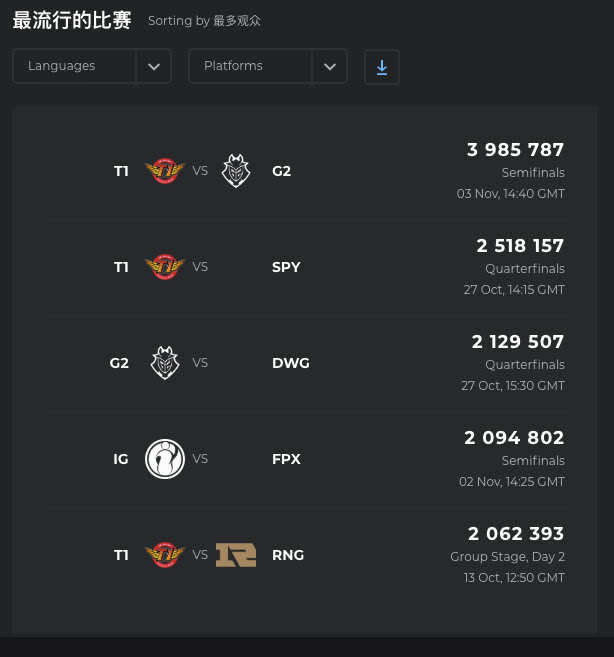Viewport: 614px width, 657px height.
Task: Open the Languages filter field
Action: (92, 66)
